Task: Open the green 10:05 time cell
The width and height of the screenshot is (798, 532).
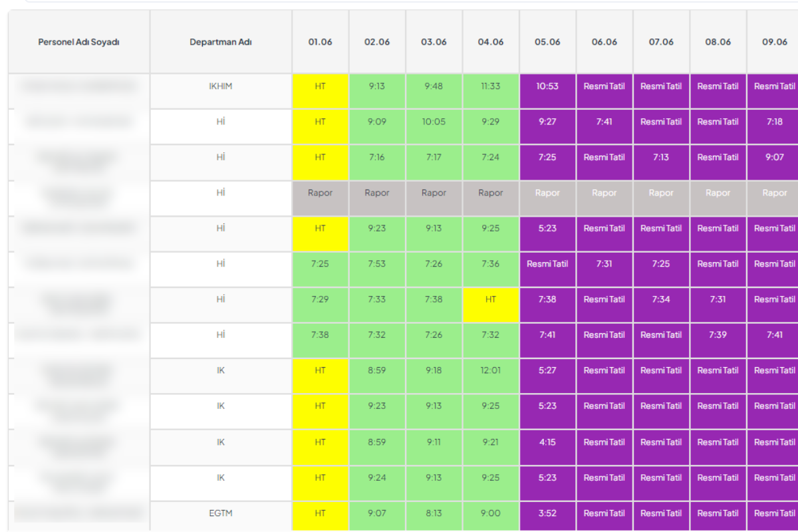Action: (x=434, y=122)
